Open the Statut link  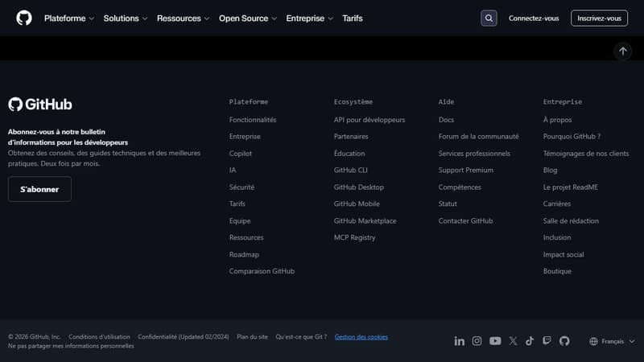(448, 204)
